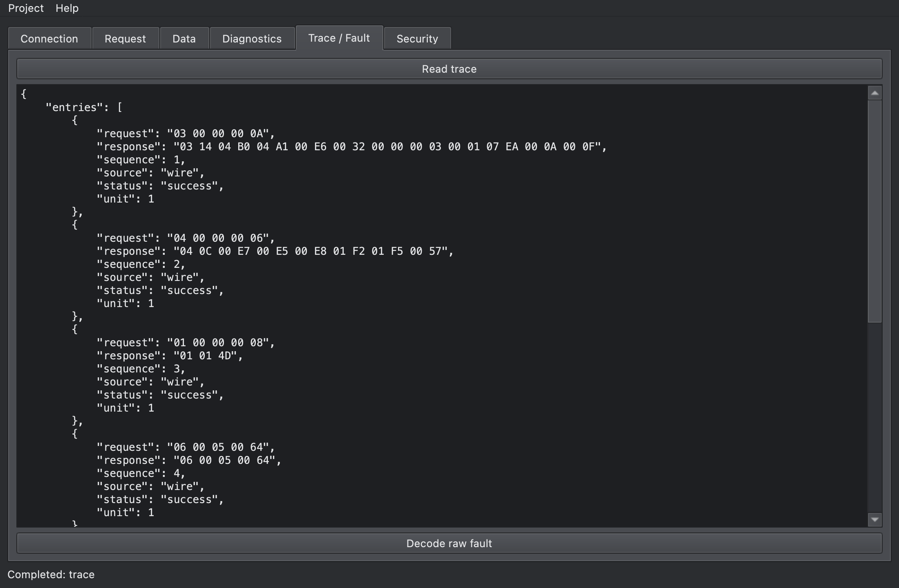
Task: Click response line "01 01 4D"
Action: pos(170,356)
